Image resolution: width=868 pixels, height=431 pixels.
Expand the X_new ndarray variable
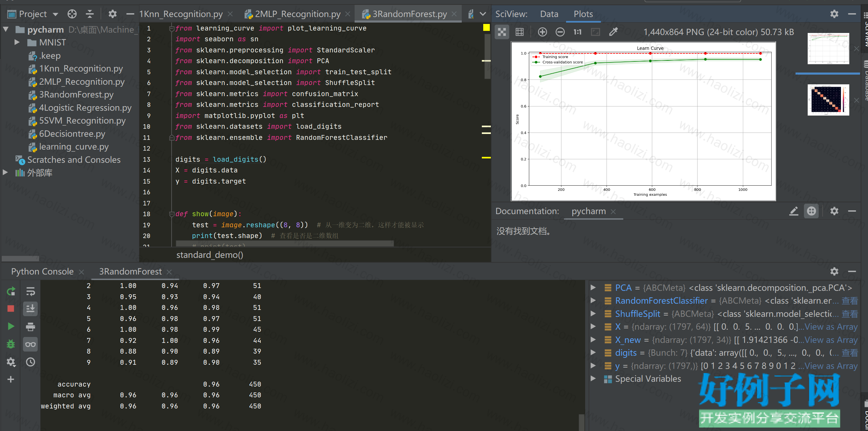[x=593, y=340]
